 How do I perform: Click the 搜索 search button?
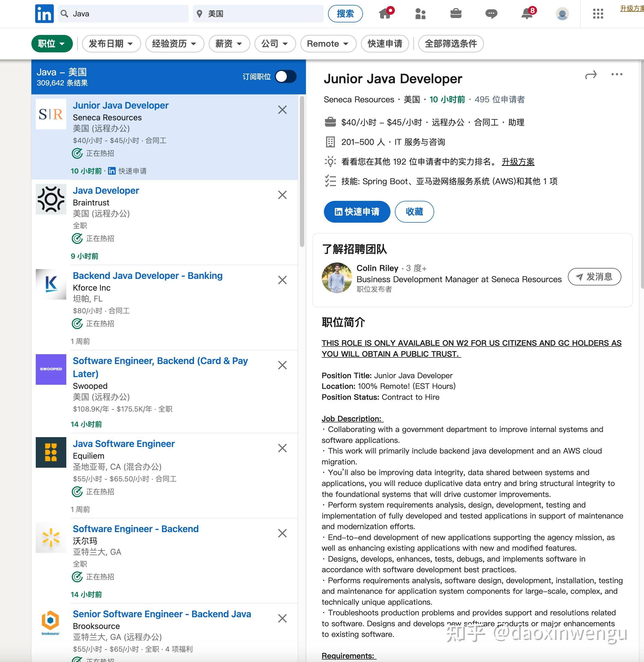point(345,14)
